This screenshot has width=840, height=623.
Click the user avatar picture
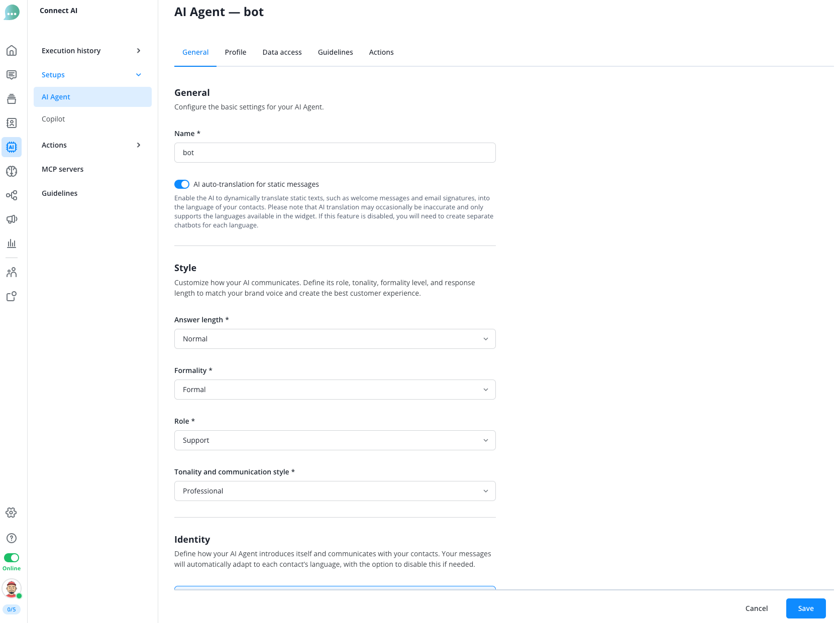pyautogui.click(x=12, y=588)
